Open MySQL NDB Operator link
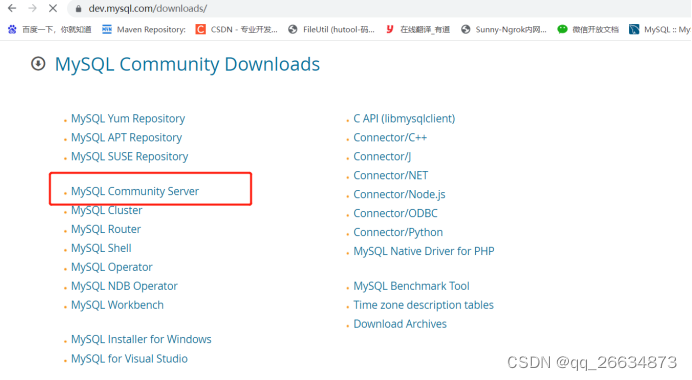Viewport: 692px width, 380px height. [x=124, y=286]
